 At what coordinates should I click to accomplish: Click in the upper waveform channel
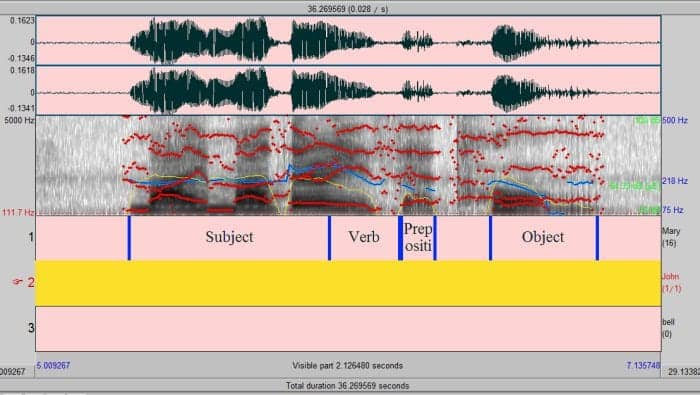click(348, 40)
